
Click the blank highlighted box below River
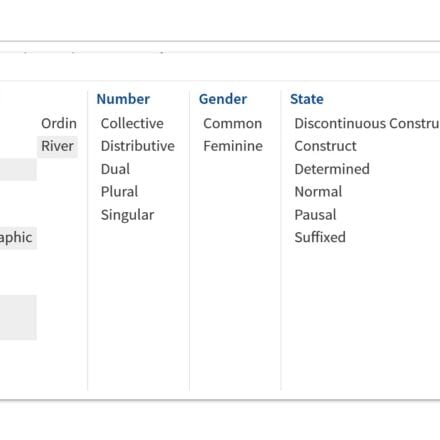point(18,169)
